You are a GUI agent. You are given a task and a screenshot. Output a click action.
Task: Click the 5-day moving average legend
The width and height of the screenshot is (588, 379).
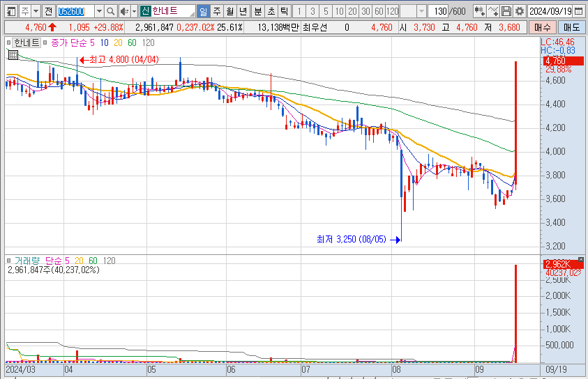pos(92,42)
